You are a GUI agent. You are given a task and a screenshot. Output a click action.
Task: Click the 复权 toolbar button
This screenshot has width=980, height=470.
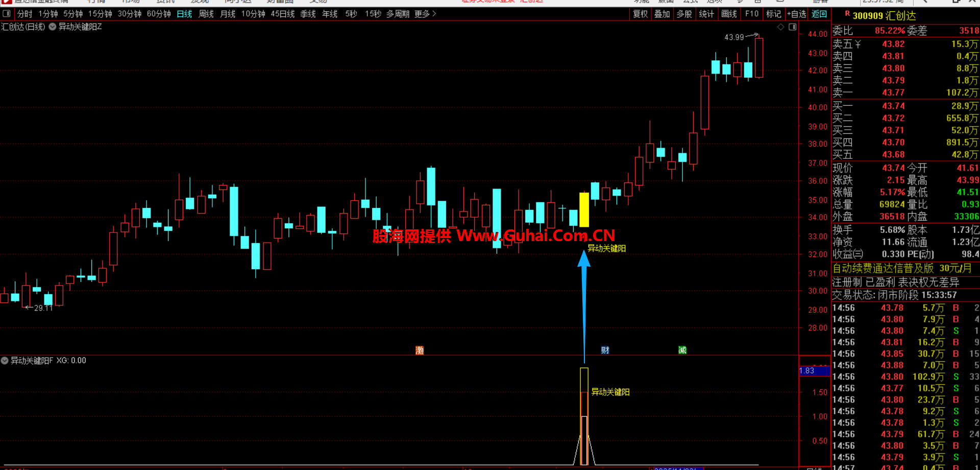[x=640, y=14]
